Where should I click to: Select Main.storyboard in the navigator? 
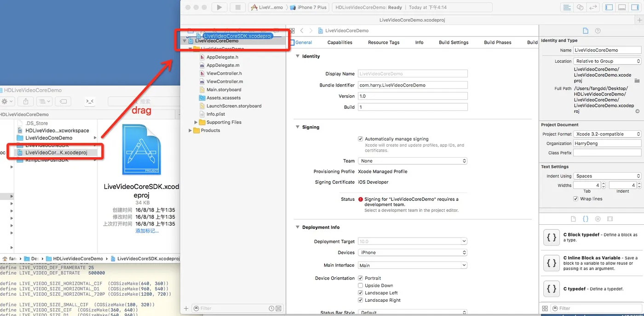tap(224, 90)
